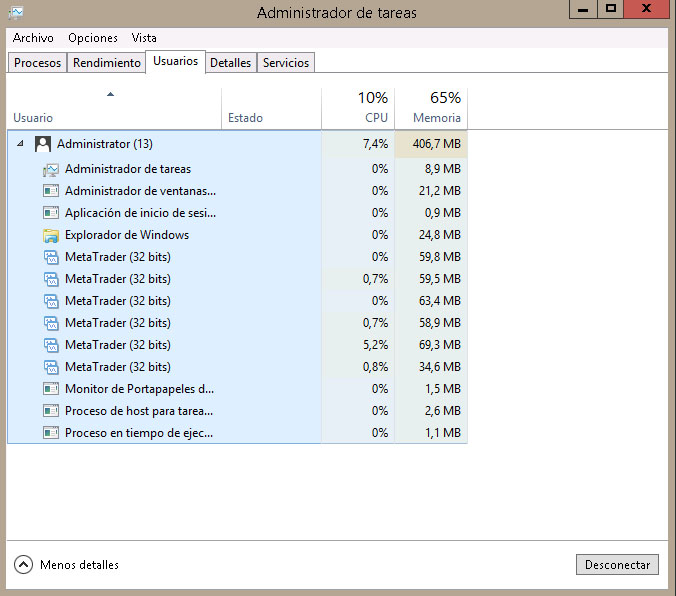The width and height of the screenshot is (676, 596).
Task: Click the Administrador de ventanas process icon
Action: pyautogui.click(x=51, y=191)
